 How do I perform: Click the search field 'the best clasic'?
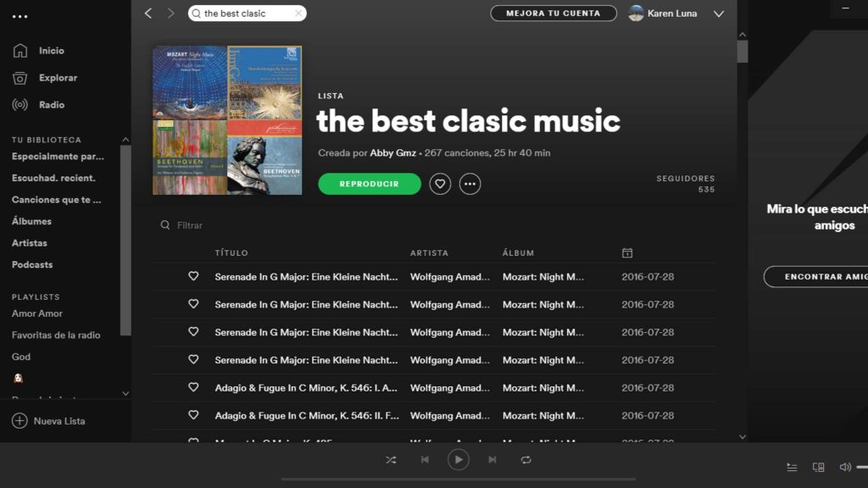(x=247, y=14)
